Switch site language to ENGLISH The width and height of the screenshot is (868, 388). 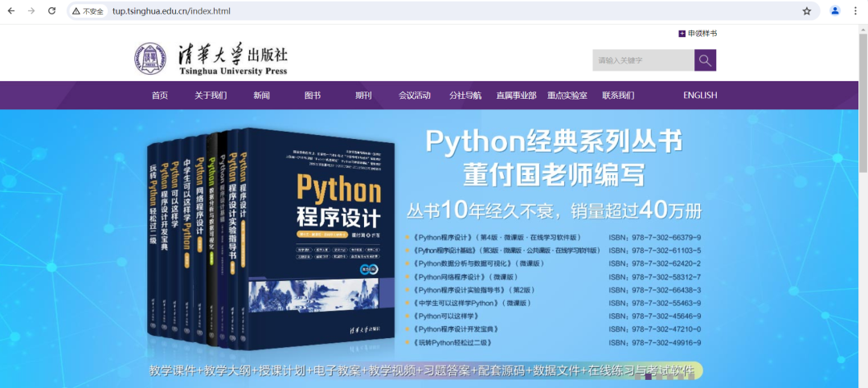(700, 96)
